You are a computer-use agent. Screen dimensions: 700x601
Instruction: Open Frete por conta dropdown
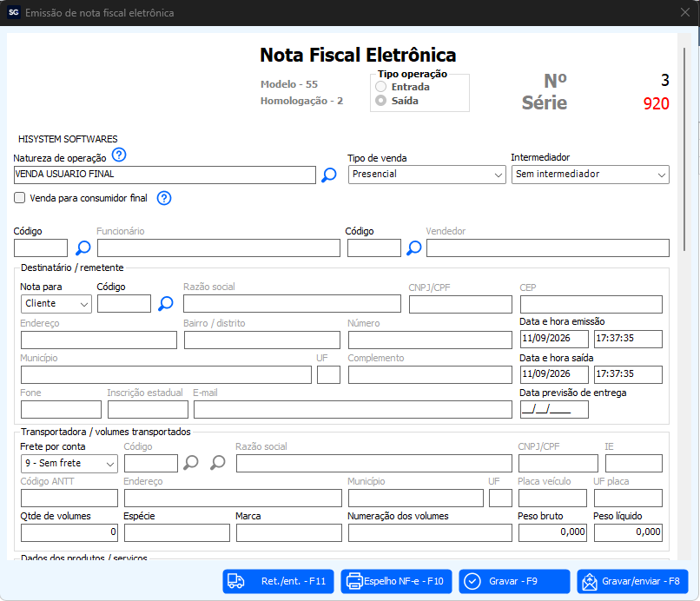tap(69, 464)
